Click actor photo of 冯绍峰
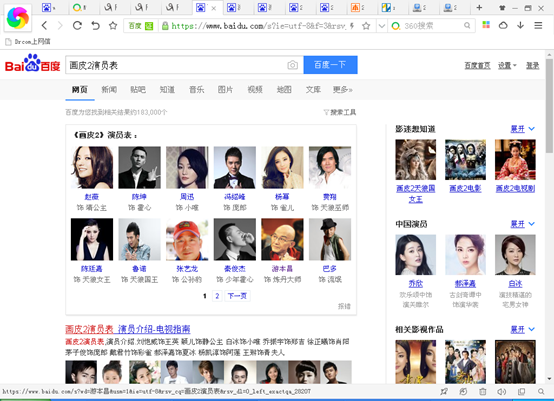 (235, 167)
